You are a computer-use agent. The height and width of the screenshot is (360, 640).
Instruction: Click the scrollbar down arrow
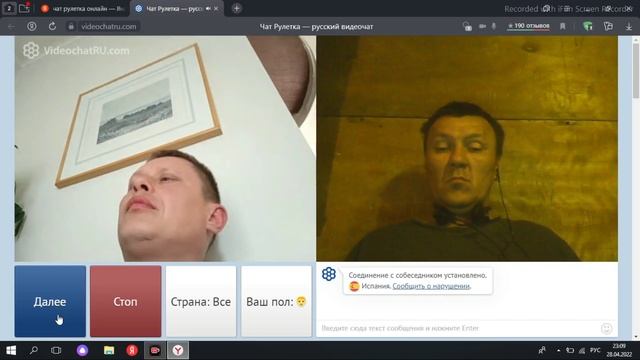(636, 337)
